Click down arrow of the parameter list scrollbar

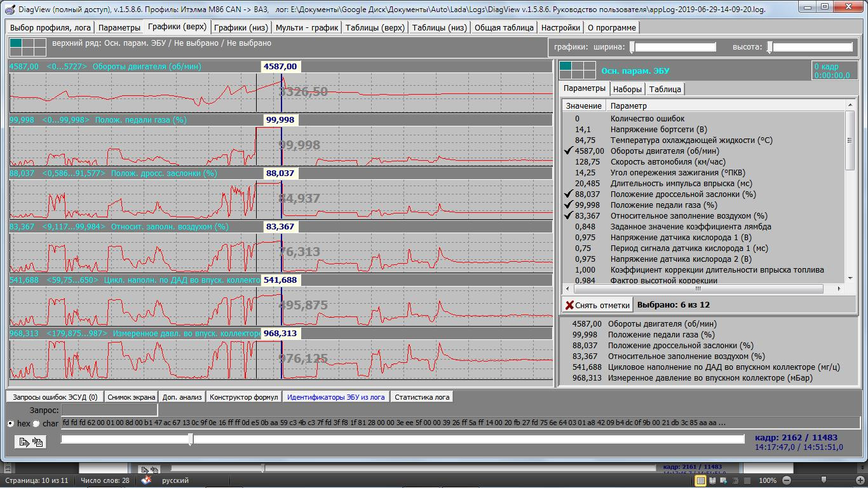pos(850,278)
